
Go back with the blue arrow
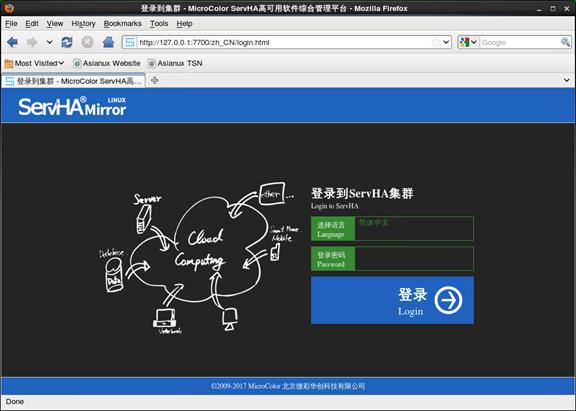pos(12,42)
